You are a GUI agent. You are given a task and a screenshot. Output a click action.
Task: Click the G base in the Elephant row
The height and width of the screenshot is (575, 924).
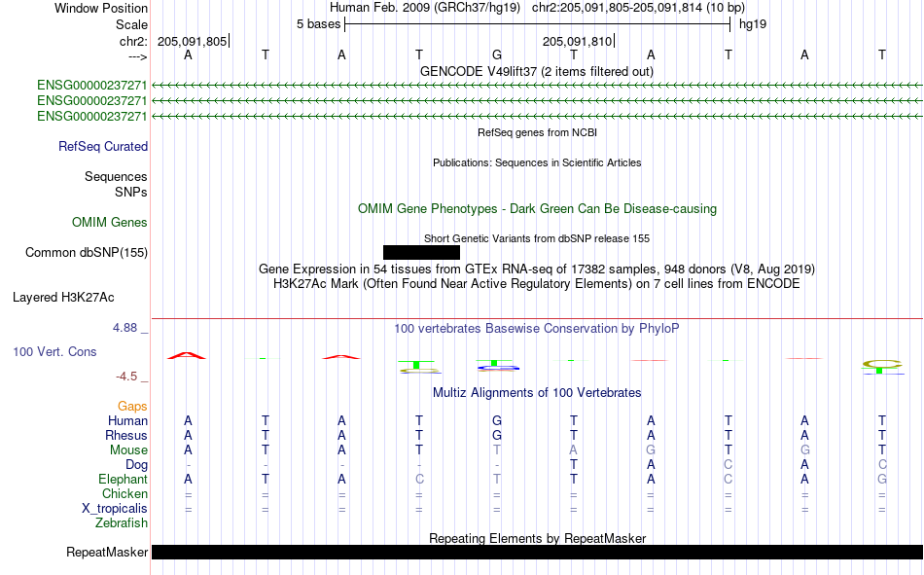[881, 479]
